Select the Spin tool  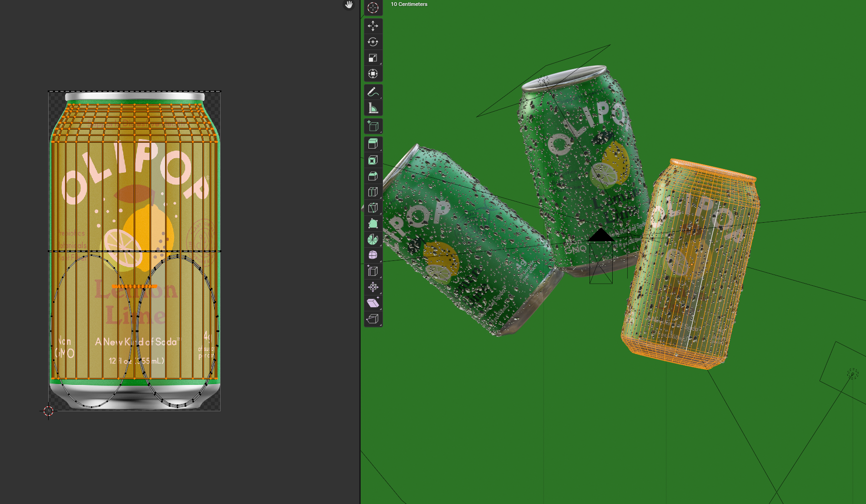click(x=373, y=240)
